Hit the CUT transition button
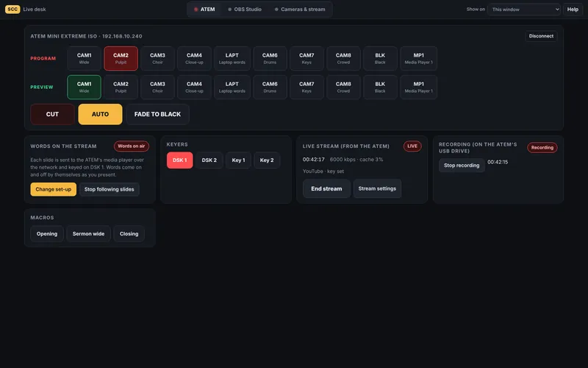This screenshot has height=368, width=588. [52, 114]
